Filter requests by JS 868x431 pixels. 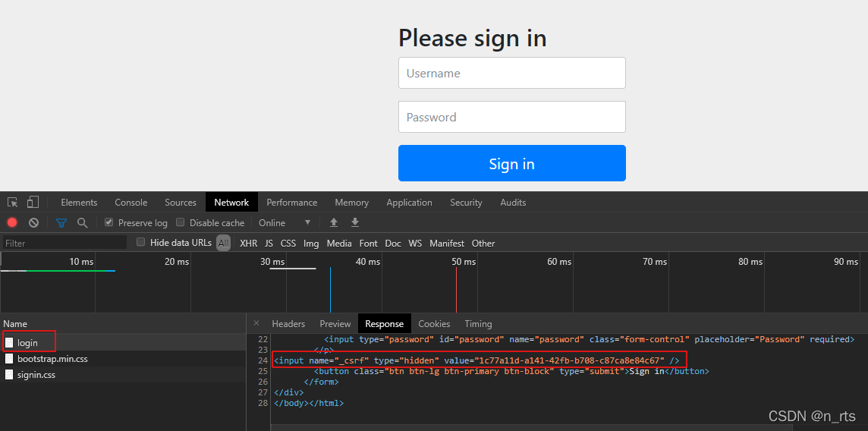[269, 244]
